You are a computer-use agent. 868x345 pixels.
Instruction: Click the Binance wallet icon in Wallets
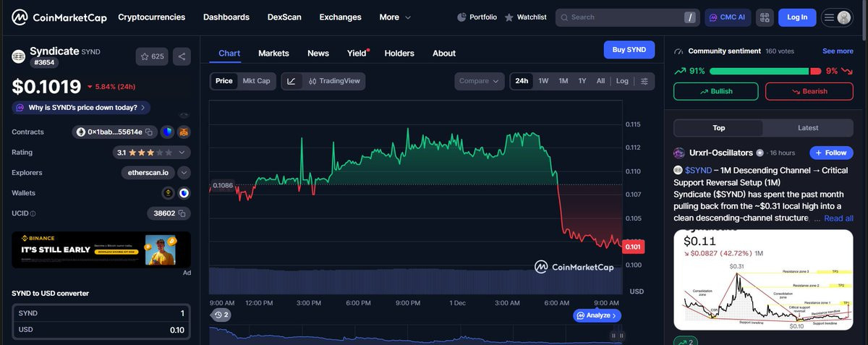point(168,193)
